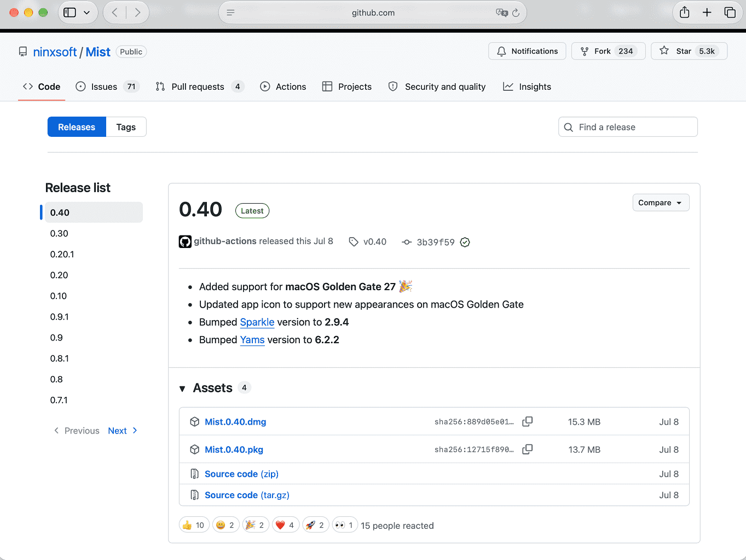Screen dimensions: 746x560
Task: Click the Safari share icon
Action: pyautogui.click(x=685, y=12)
